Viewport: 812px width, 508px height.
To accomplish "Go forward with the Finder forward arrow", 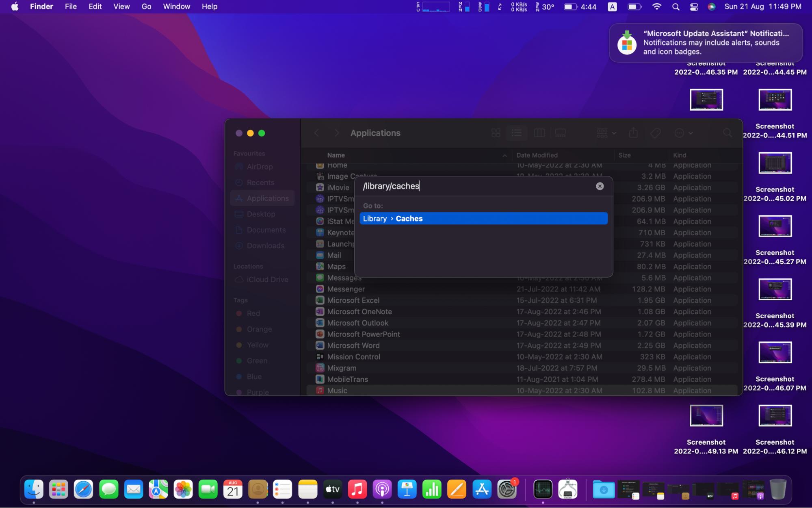I will (336, 133).
